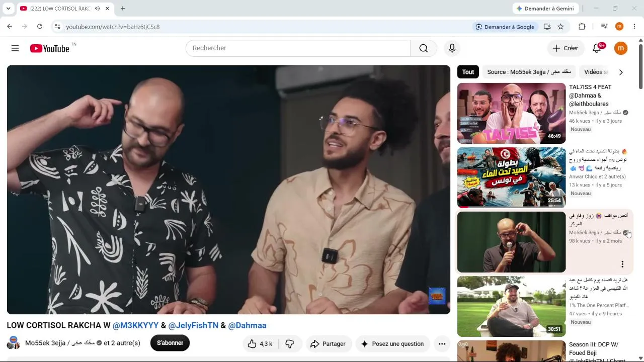644x362 pixels.
Task: Open the Chrome profile avatar
Action: pyautogui.click(x=619, y=27)
